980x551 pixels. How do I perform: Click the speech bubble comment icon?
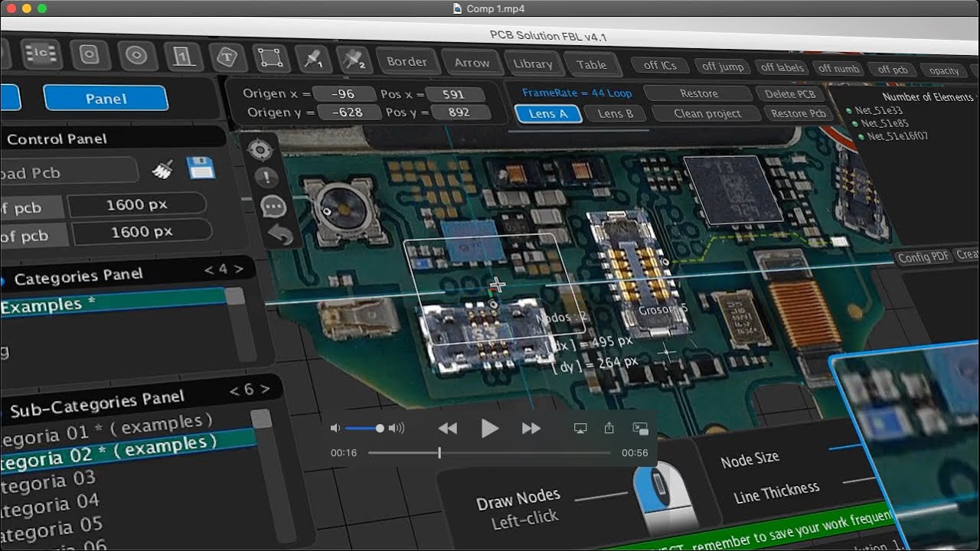pyautogui.click(x=273, y=206)
